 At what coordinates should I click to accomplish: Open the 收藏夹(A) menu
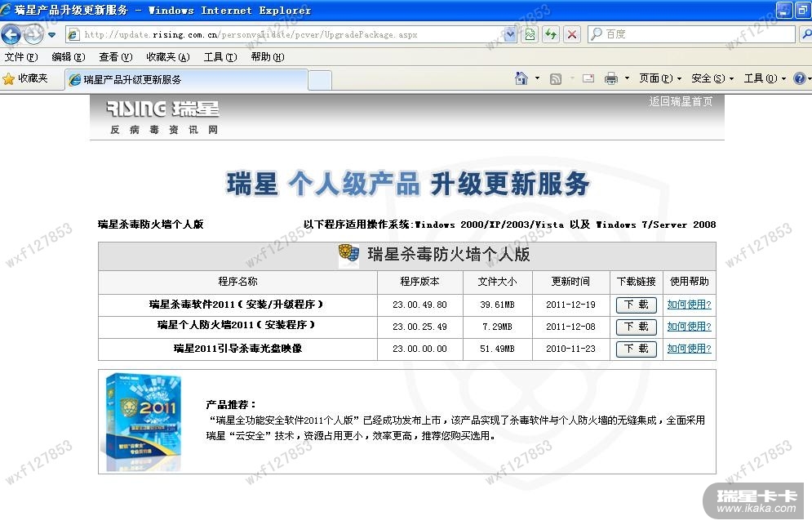pos(168,57)
